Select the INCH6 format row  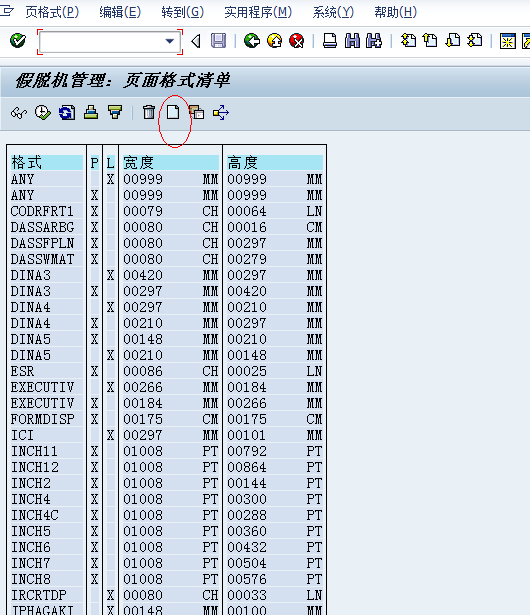[x=166, y=548]
